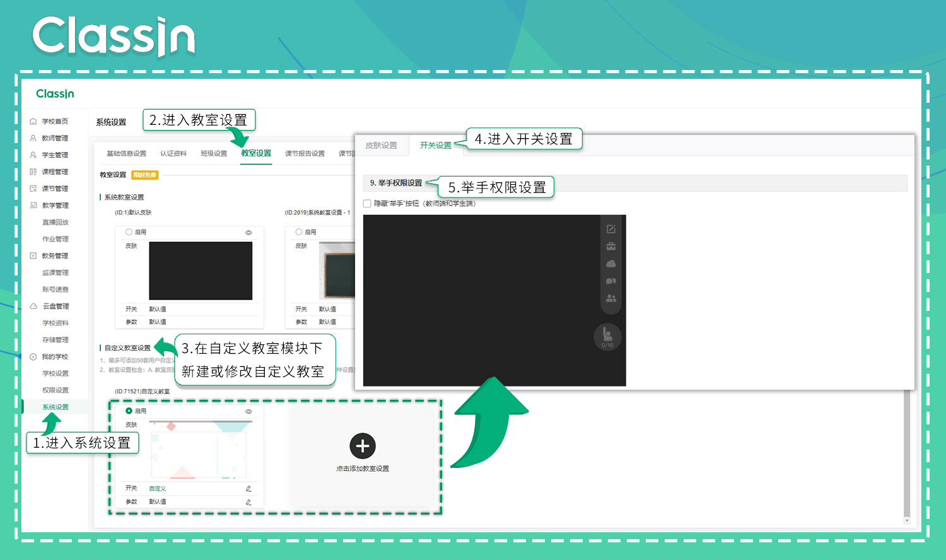The height and width of the screenshot is (560, 946).
Task: Click the raise-hand 0/16 button in the preview
Action: coord(607,337)
